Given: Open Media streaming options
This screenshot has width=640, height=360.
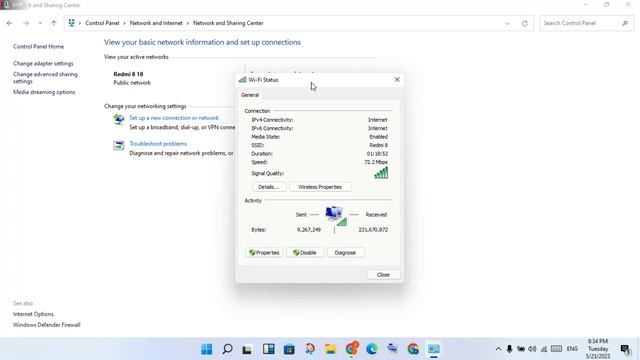Looking at the screenshot, I should click(44, 92).
